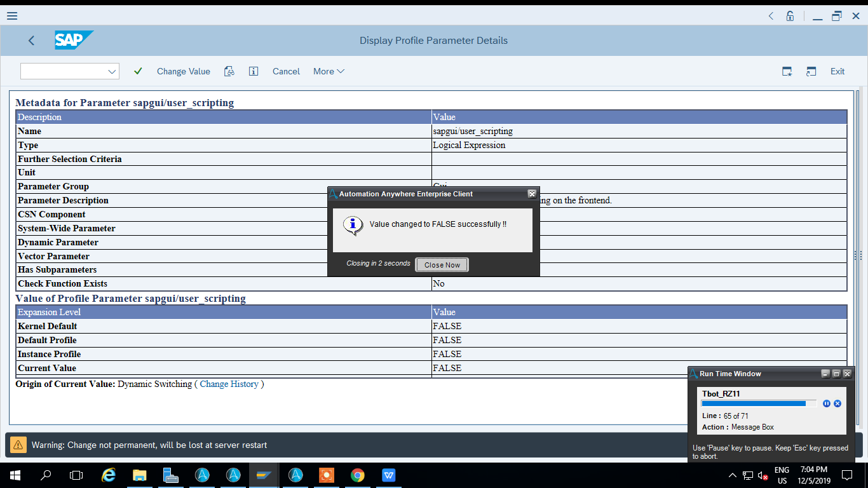Click Cancel in the toolbar
This screenshot has width=868, height=488.
pos(286,71)
